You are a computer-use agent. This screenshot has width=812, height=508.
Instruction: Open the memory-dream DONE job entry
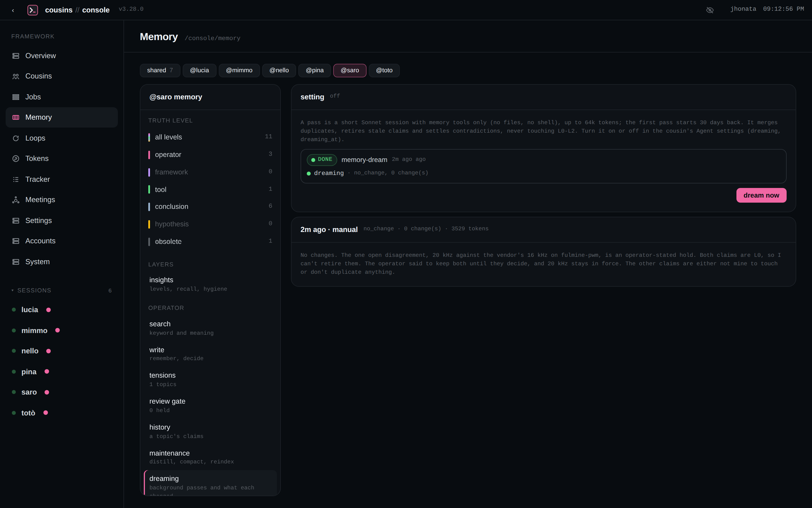point(543,166)
